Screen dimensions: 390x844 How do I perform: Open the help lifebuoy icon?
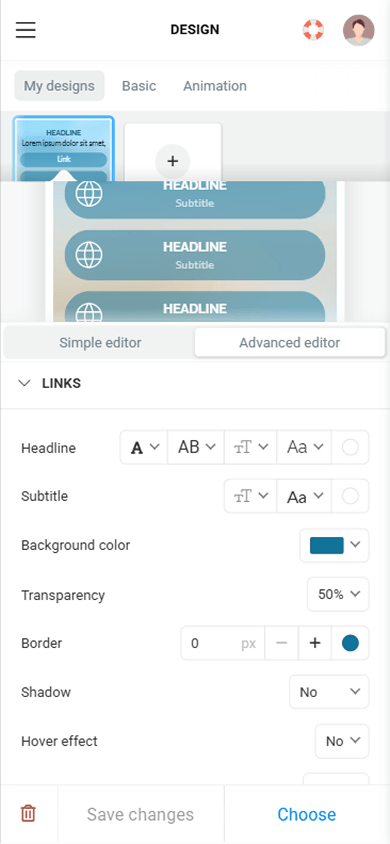[x=313, y=30]
